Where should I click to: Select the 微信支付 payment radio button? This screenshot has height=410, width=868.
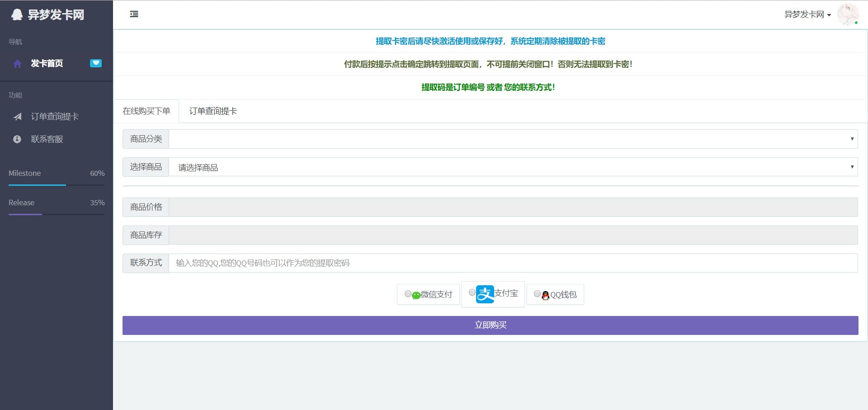(x=407, y=293)
